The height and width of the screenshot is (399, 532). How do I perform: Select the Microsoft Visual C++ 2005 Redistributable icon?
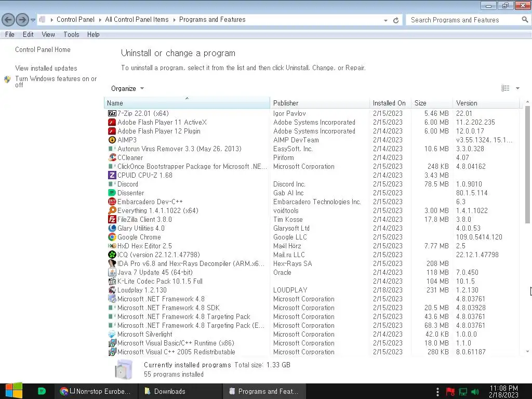coord(112,352)
